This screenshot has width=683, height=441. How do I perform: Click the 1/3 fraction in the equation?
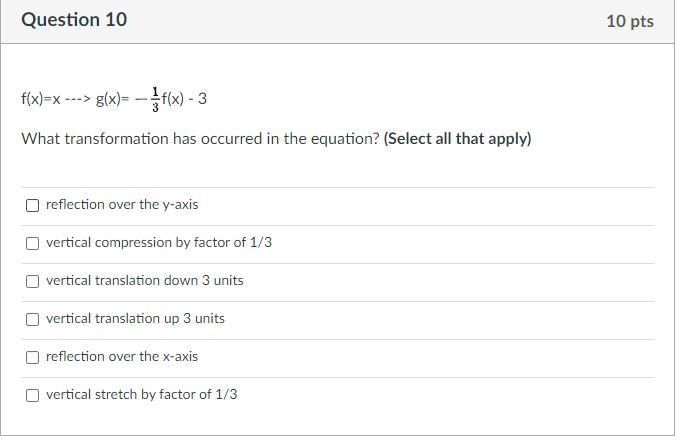click(155, 99)
